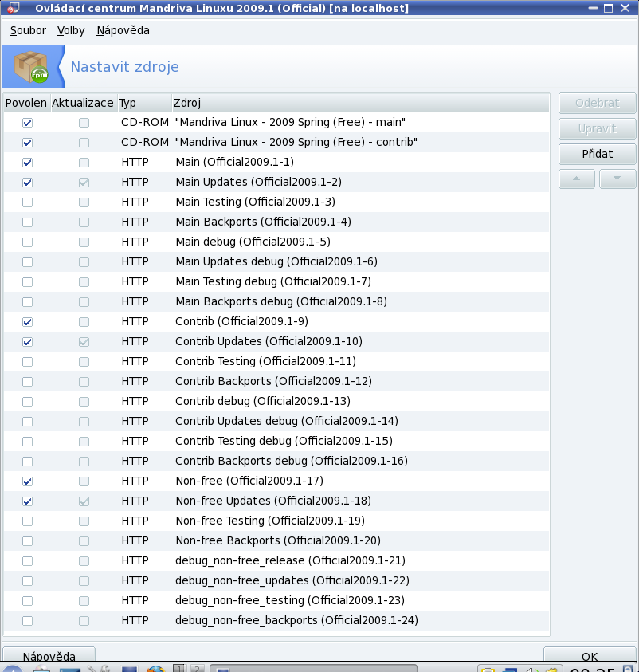Click the Upravit button

(x=597, y=128)
